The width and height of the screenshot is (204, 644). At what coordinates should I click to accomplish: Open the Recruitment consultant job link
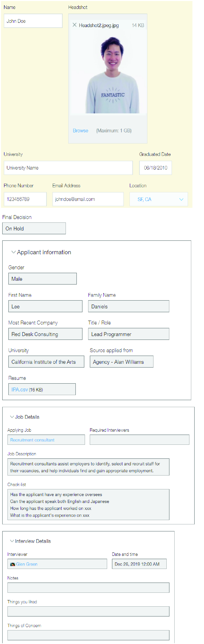click(32, 440)
